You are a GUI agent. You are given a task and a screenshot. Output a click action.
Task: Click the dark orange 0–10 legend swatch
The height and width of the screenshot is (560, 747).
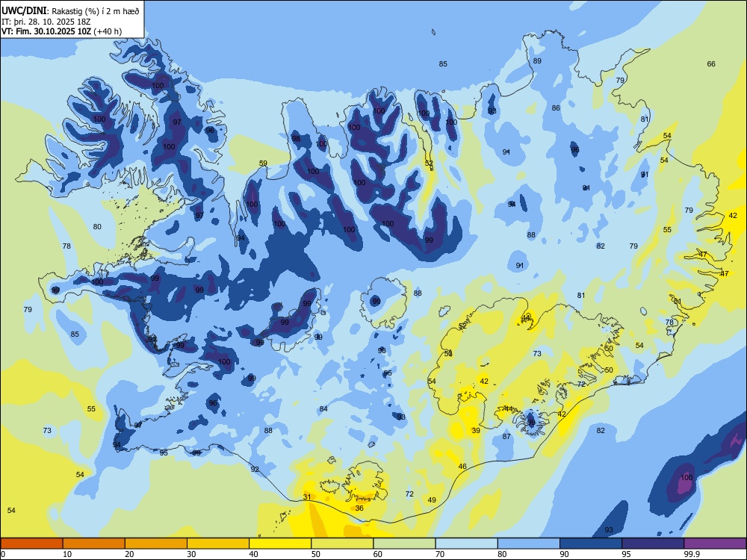(x=31, y=544)
